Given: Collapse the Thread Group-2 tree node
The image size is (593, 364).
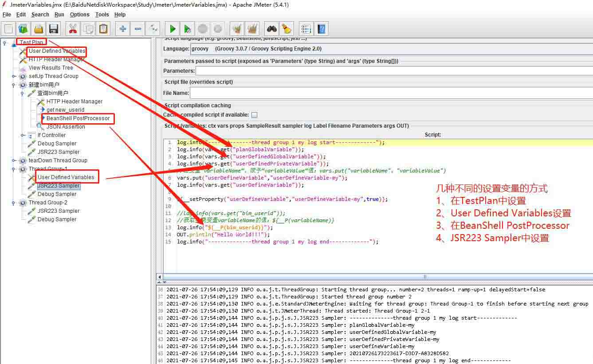Looking at the screenshot, I should (14, 203).
